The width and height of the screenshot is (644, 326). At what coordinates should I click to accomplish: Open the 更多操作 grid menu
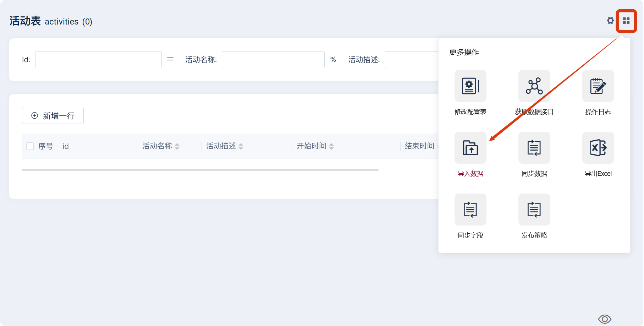pos(627,21)
